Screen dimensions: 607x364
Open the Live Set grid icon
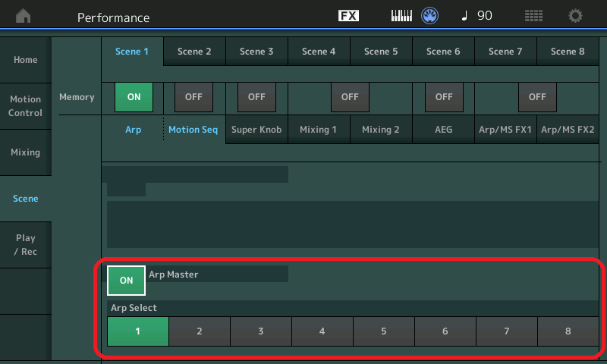[x=534, y=16]
